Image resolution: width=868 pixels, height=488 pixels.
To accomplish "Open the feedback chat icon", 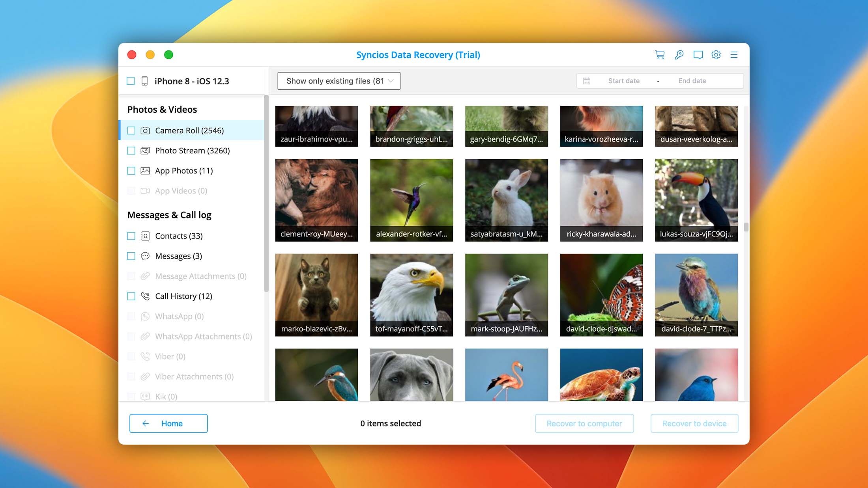I will pos(698,55).
